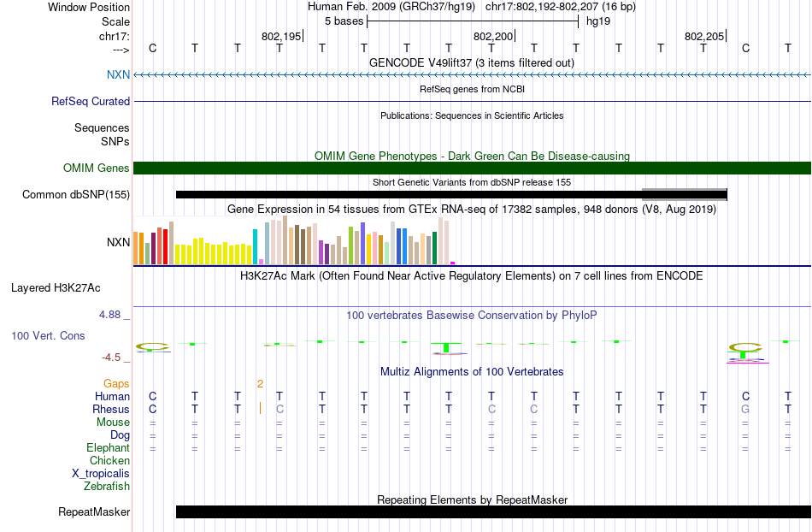The image size is (812, 532).
Task: Click the Scale label in ruler
Action: click(x=115, y=21)
